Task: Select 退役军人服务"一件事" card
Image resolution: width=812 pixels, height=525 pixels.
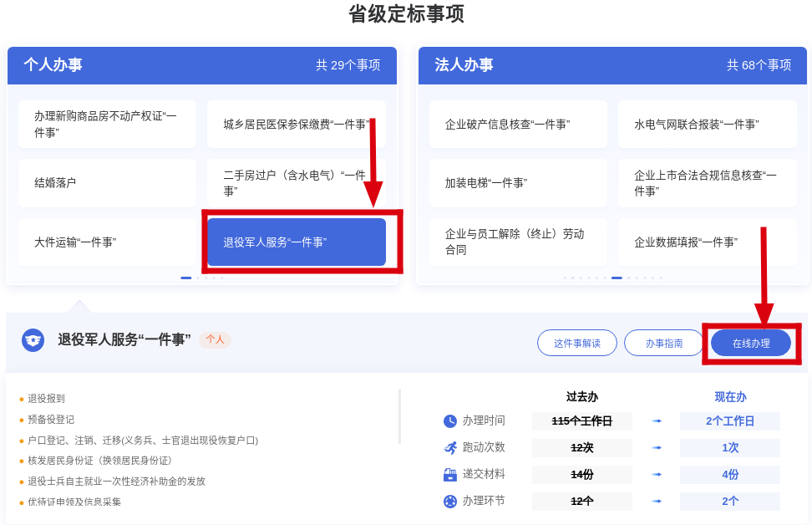Action: (x=296, y=242)
